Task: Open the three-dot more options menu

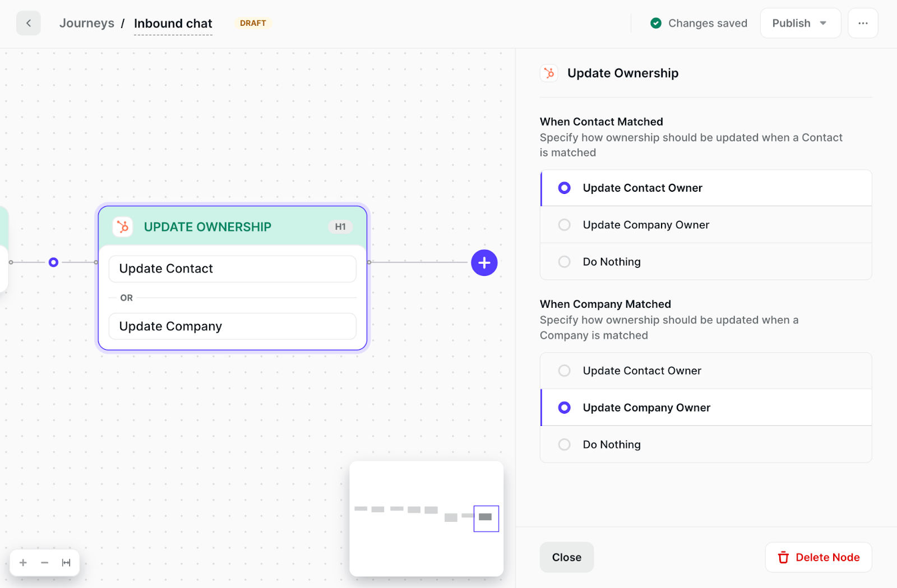Action: pyautogui.click(x=862, y=24)
